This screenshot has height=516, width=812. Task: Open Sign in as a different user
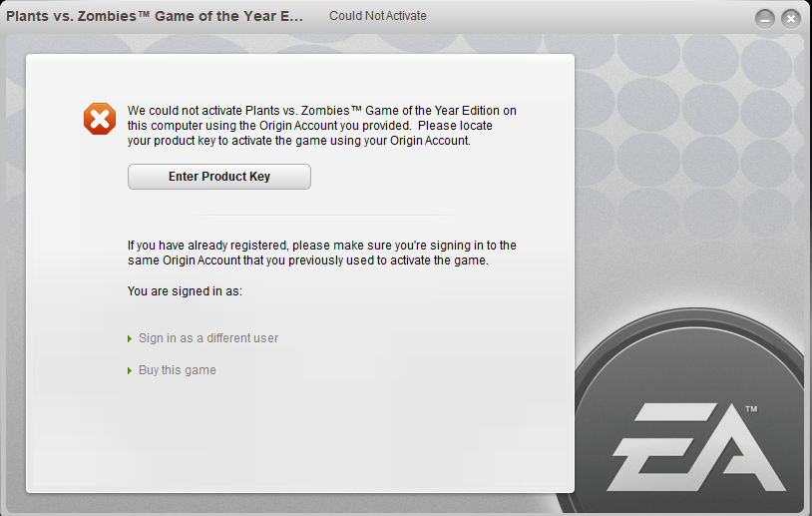point(208,338)
